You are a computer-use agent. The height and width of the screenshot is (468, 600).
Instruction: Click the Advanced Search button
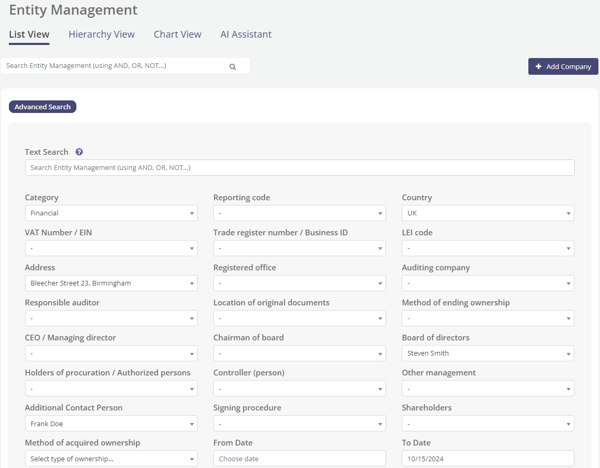[x=43, y=107]
